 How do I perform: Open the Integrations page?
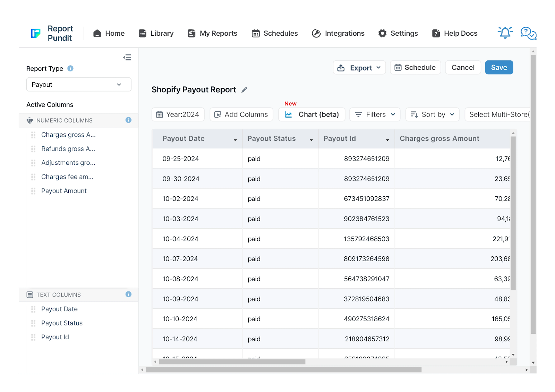pyautogui.click(x=338, y=33)
